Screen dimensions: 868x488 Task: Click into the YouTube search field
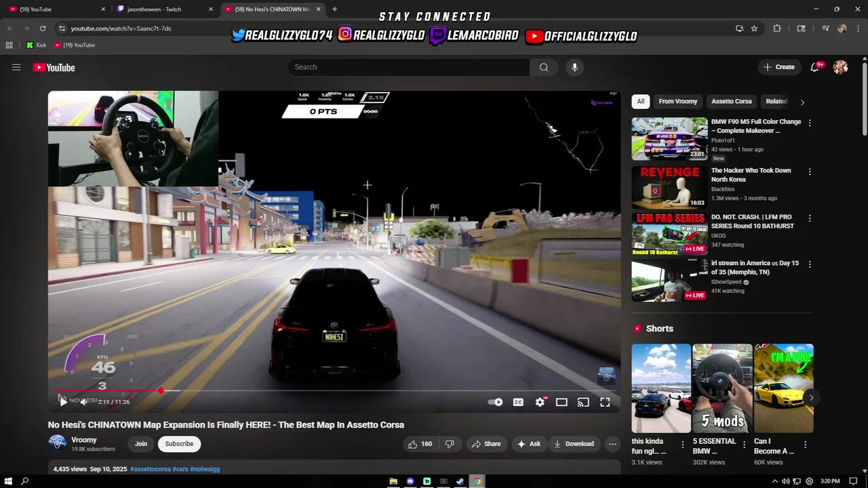409,67
